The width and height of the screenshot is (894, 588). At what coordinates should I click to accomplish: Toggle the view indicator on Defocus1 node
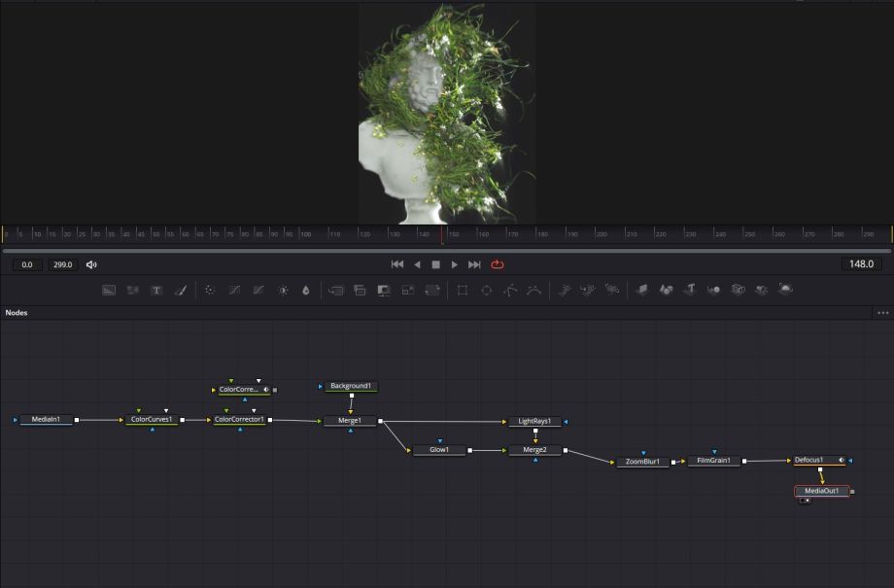coord(841,460)
